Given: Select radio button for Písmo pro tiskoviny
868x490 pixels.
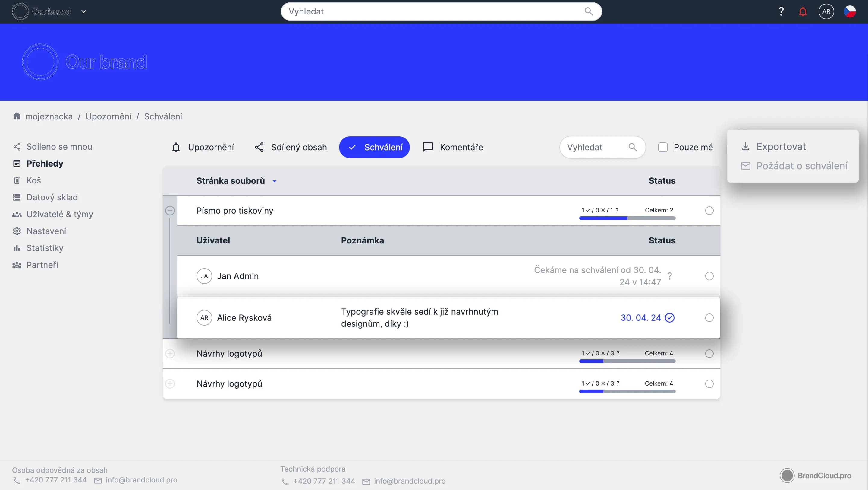Looking at the screenshot, I should (x=709, y=211).
